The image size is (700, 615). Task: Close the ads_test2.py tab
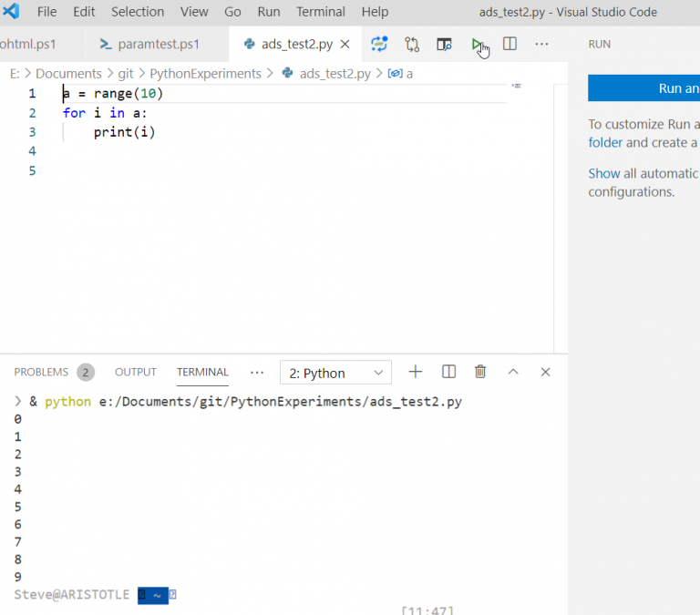[345, 44]
